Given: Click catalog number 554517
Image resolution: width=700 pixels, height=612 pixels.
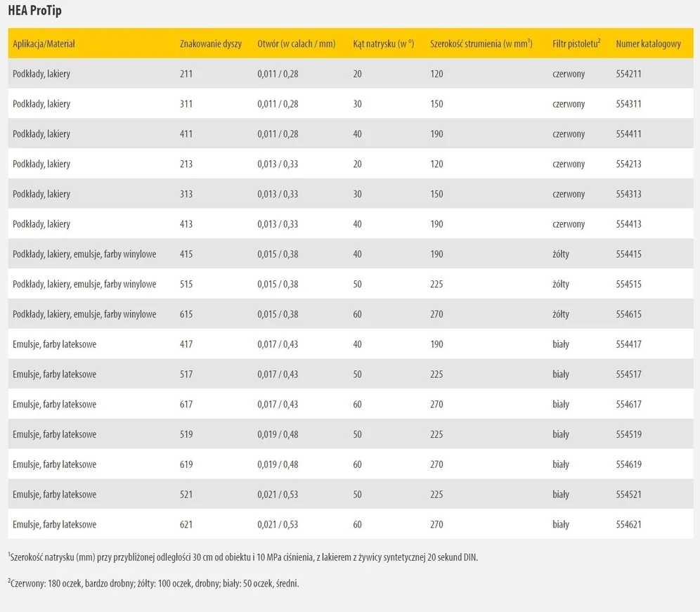Looking at the screenshot, I should [x=628, y=374].
